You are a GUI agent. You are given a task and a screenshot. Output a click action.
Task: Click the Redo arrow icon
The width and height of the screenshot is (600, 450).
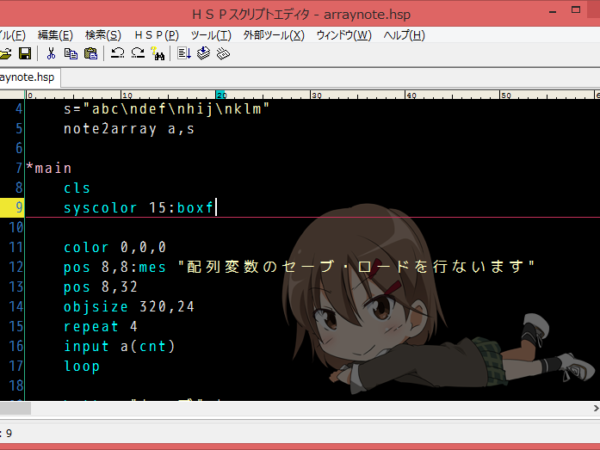tap(138, 54)
